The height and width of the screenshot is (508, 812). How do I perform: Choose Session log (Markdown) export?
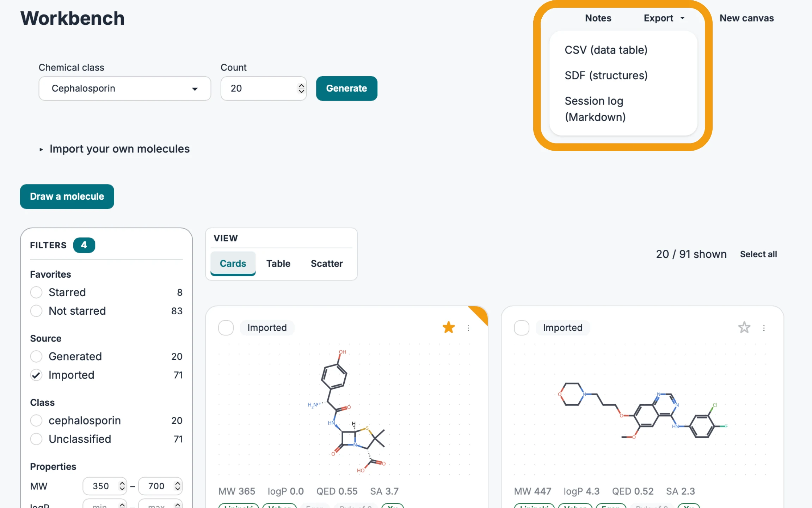(x=595, y=109)
